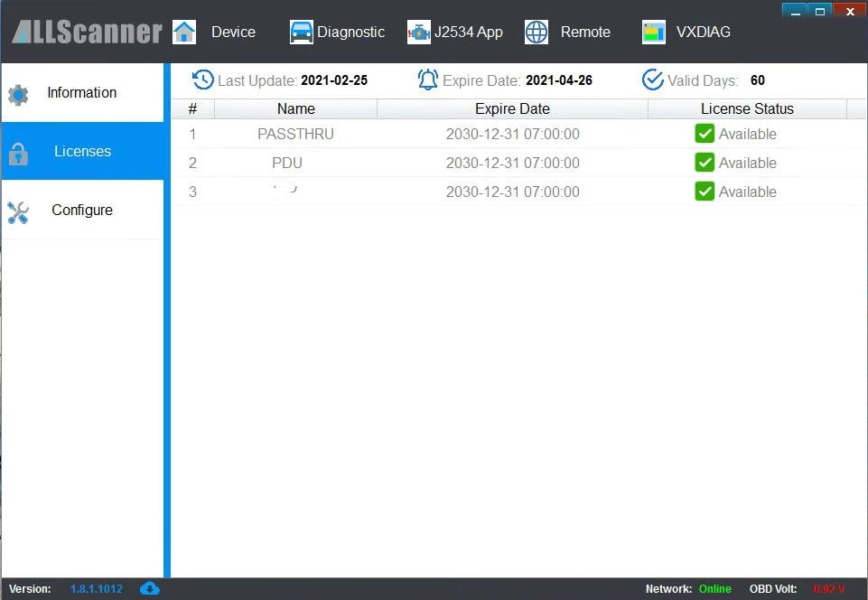Click the ALLScanner logo
Image resolution: width=868 pixels, height=600 pixels.
87,32
